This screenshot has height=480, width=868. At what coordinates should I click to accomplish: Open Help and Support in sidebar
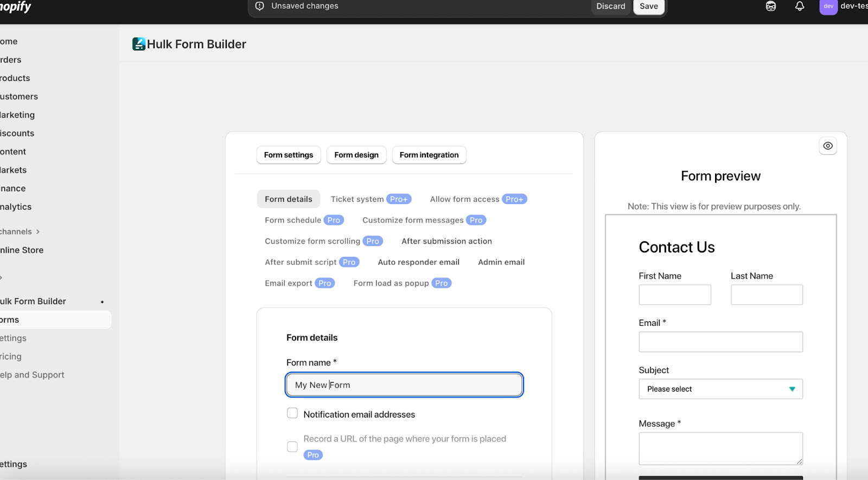(x=32, y=375)
